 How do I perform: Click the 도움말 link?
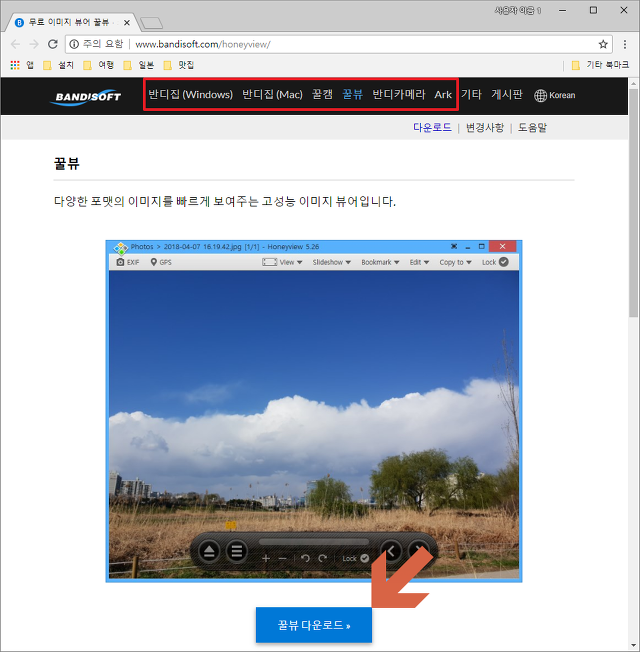[532, 127]
